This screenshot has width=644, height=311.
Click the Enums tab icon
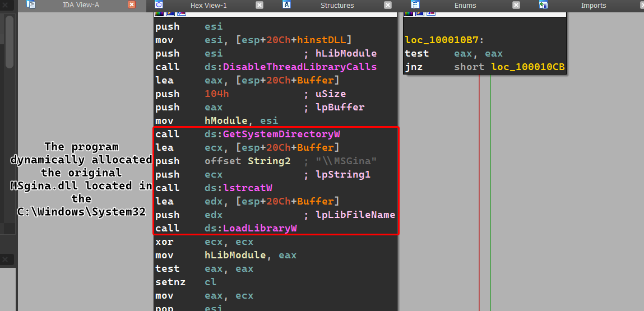tap(415, 5)
